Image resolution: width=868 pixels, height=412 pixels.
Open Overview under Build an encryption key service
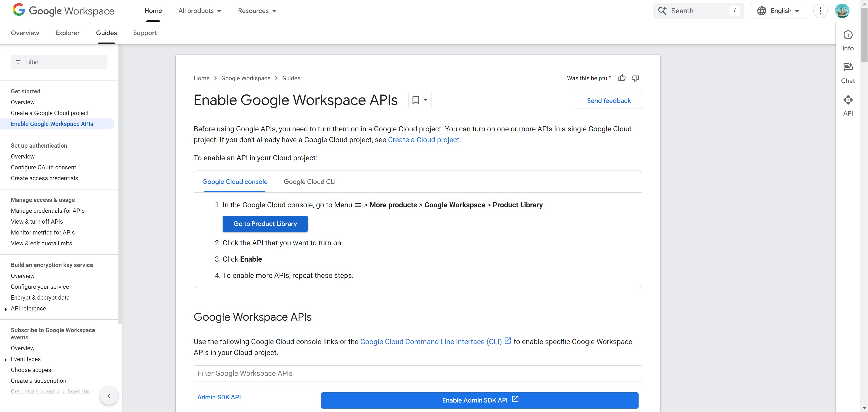[23, 276]
